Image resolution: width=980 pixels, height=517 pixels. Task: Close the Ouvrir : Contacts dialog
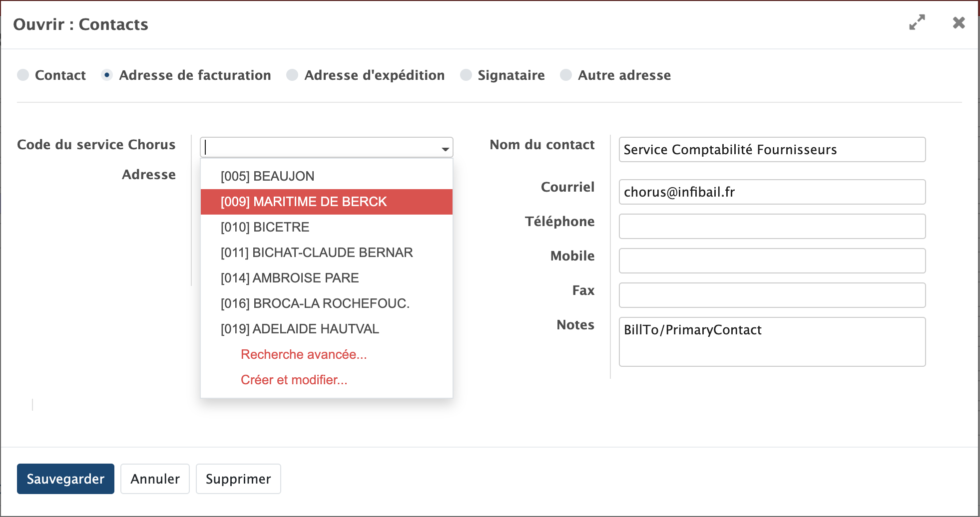(959, 23)
